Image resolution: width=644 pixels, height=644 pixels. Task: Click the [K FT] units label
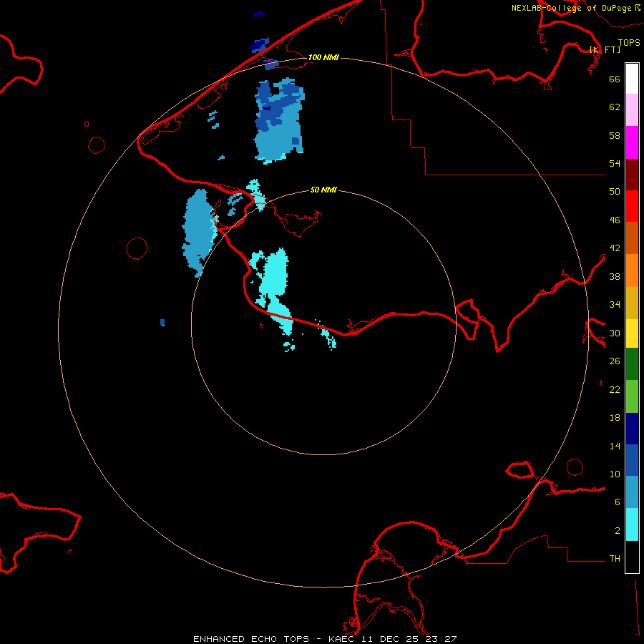tap(605, 49)
